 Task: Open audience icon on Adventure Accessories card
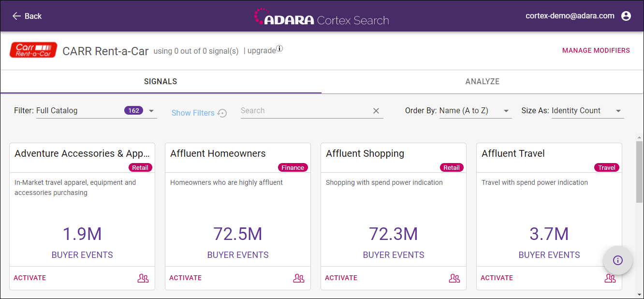pos(143,278)
